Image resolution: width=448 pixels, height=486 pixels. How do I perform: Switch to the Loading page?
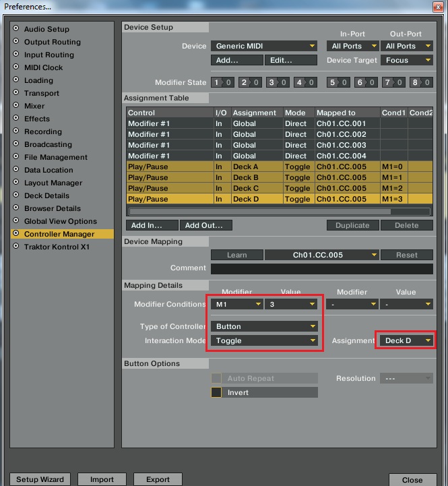pyautogui.click(x=38, y=80)
